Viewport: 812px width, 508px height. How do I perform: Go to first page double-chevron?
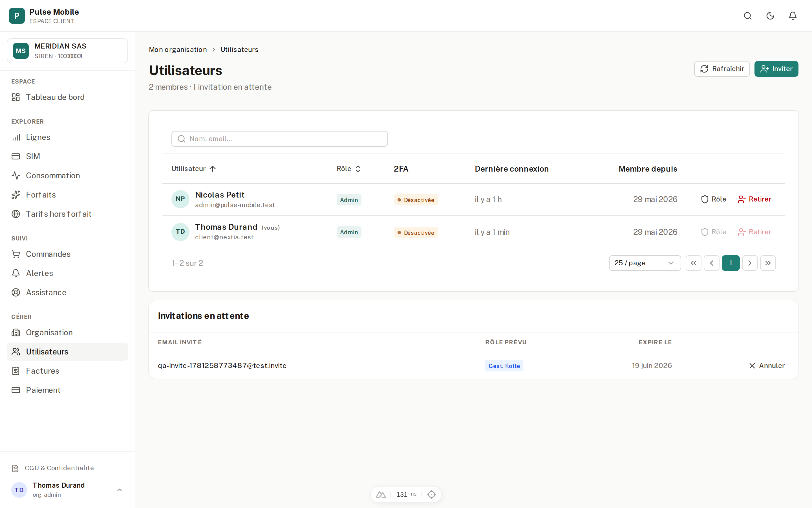(x=694, y=263)
